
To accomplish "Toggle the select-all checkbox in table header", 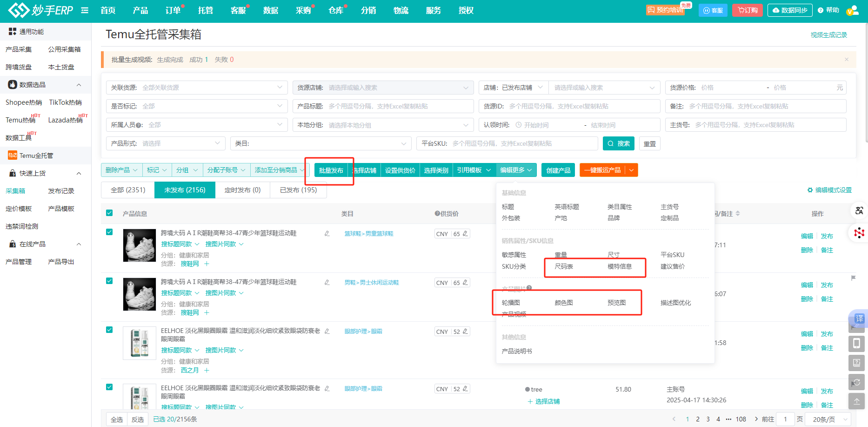I will pyautogui.click(x=109, y=213).
